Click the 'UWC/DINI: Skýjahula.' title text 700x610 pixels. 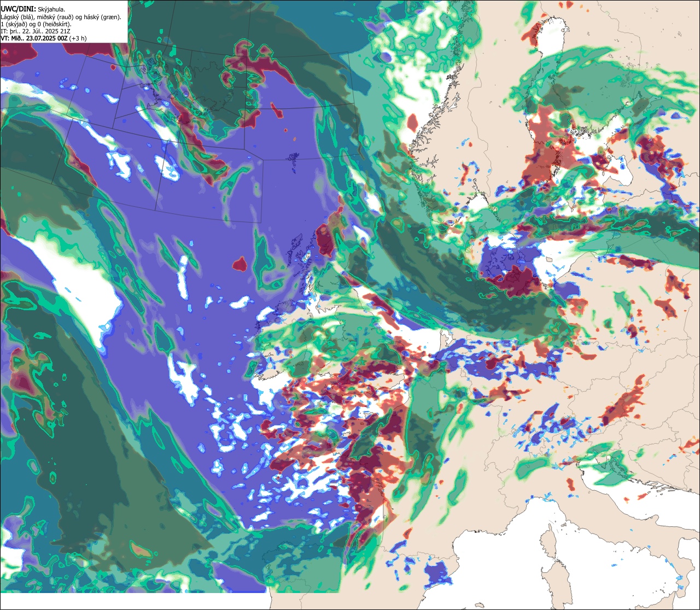pos(33,9)
